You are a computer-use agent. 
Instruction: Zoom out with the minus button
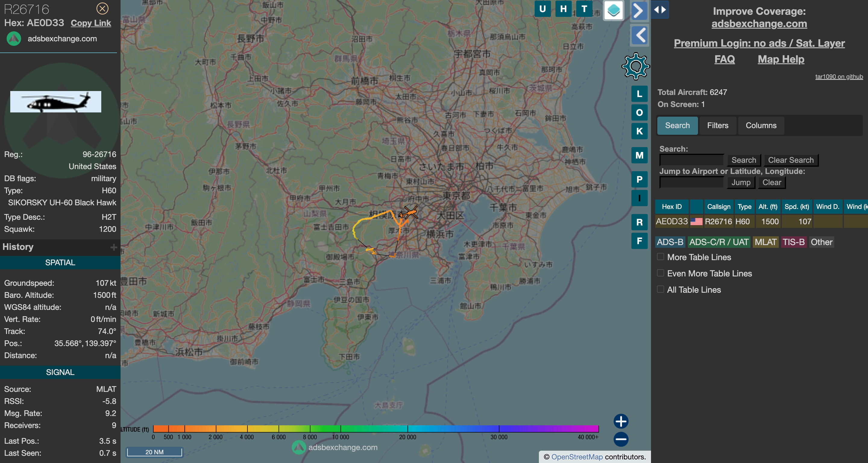click(621, 439)
